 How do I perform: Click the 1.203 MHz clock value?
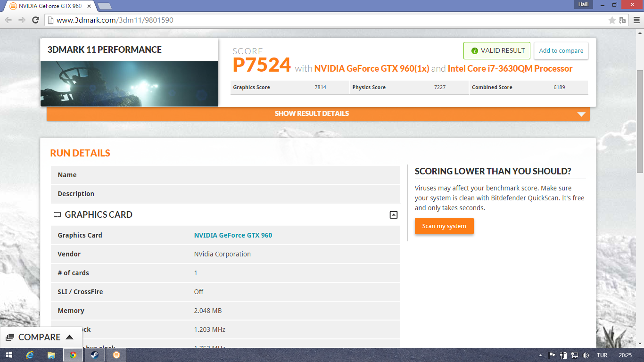(x=210, y=329)
